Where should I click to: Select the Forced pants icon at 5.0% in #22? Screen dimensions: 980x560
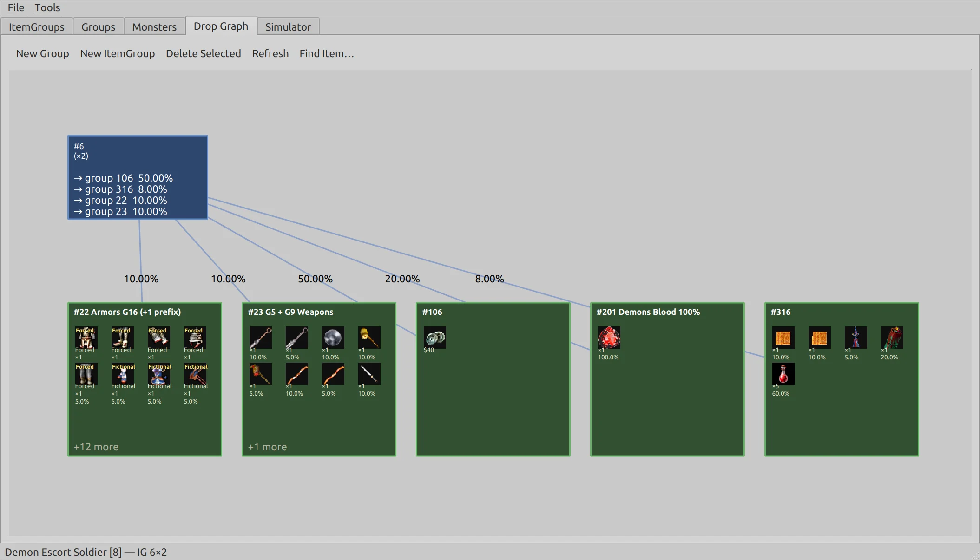coord(86,374)
